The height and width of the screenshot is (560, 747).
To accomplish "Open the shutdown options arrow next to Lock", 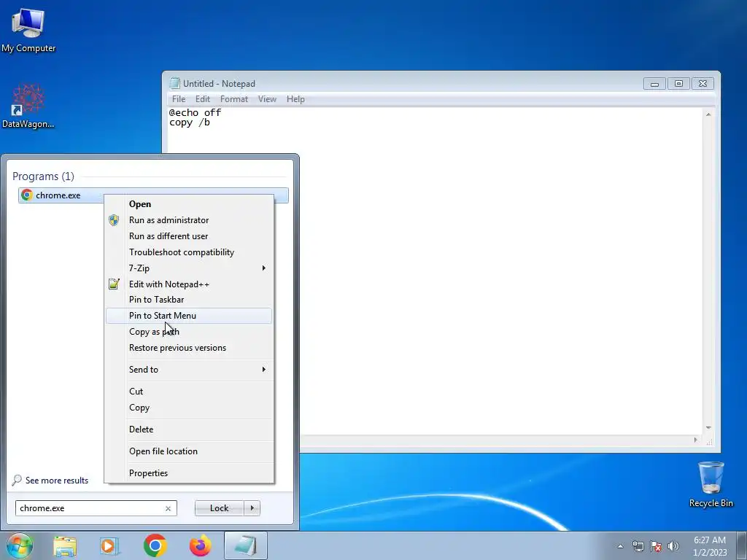I will pos(252,508).
